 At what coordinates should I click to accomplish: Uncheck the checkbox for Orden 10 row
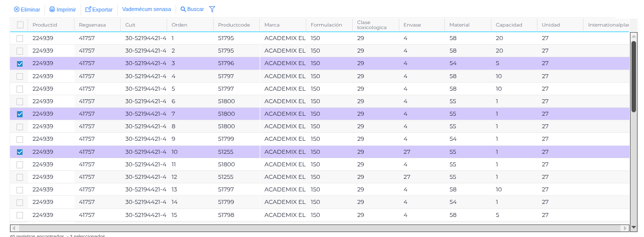coord(20,152)
